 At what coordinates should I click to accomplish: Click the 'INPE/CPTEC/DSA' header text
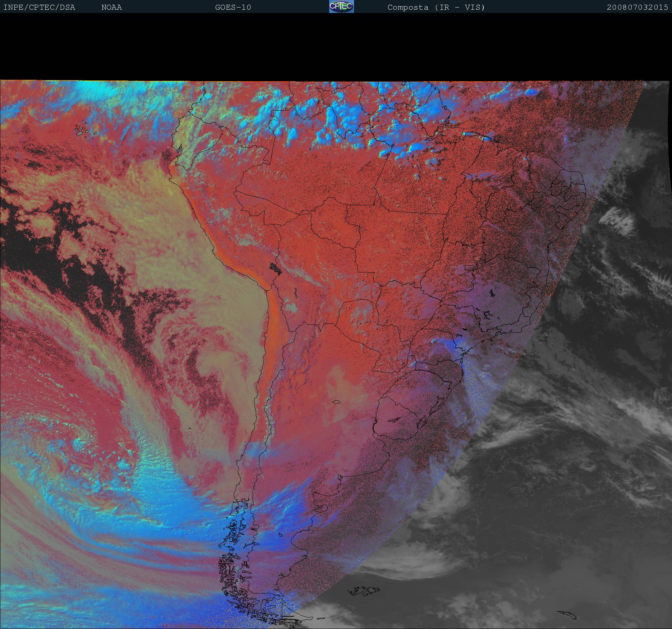pyautogui.click(x=39, y=8)
